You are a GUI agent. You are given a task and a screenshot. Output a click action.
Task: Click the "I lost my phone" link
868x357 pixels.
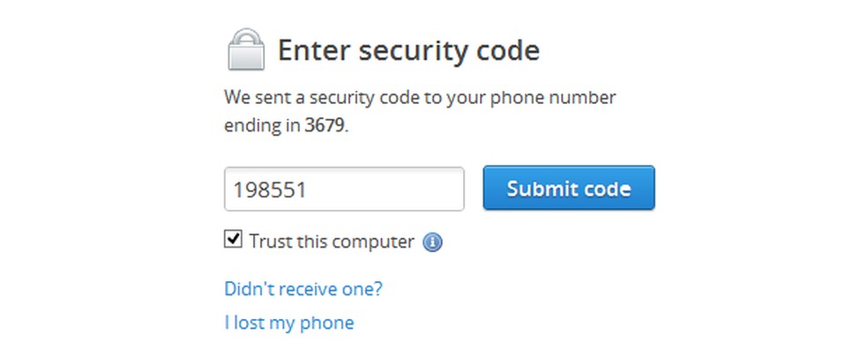pos(288,323)
